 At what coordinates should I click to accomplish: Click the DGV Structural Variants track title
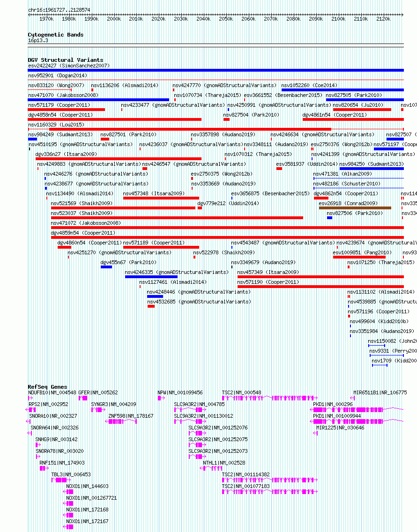(66, 60)
